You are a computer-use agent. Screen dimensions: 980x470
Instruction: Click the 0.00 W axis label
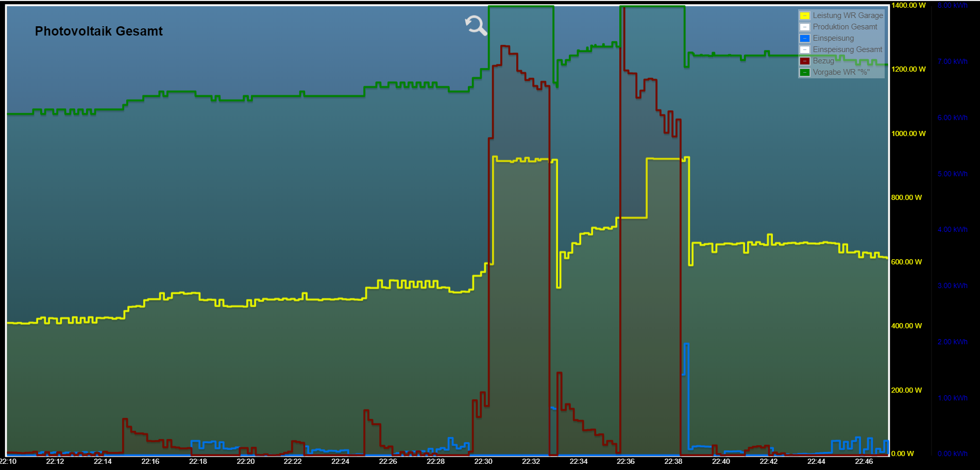(x=903, y=454)
